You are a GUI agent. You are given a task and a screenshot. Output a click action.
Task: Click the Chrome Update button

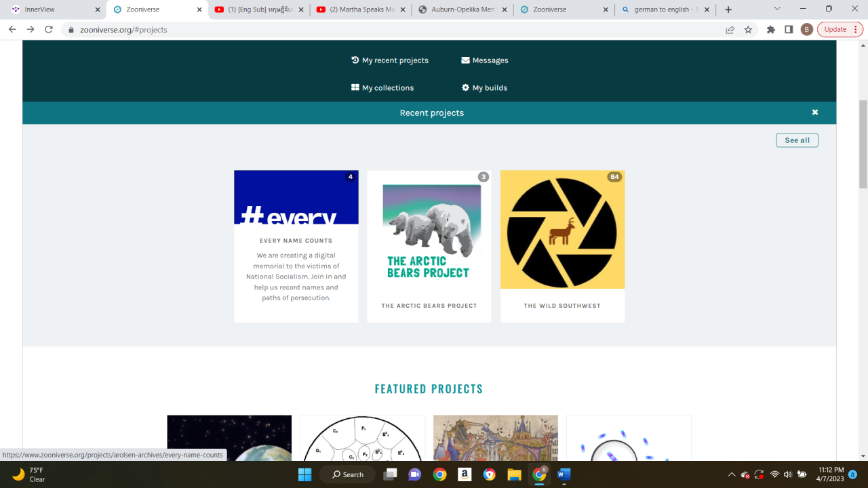(x=835, y=29)
